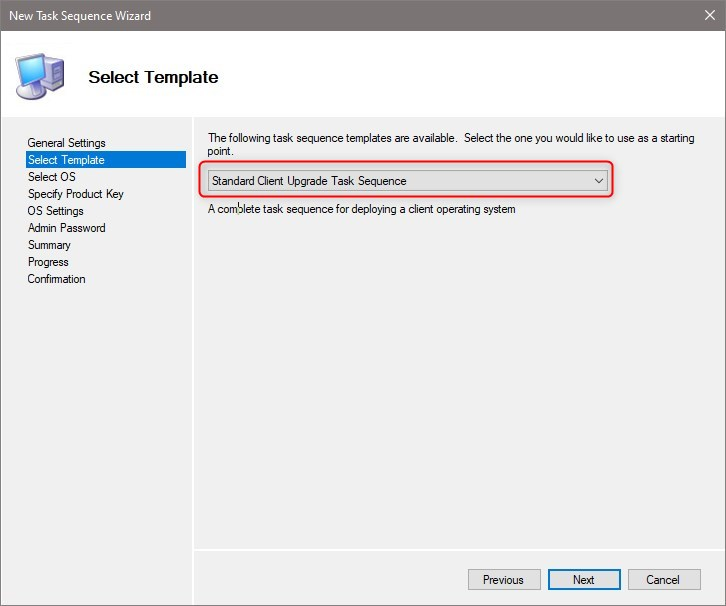
Task: Choose the Admin Password step
Action: click(x=66, y=228)
